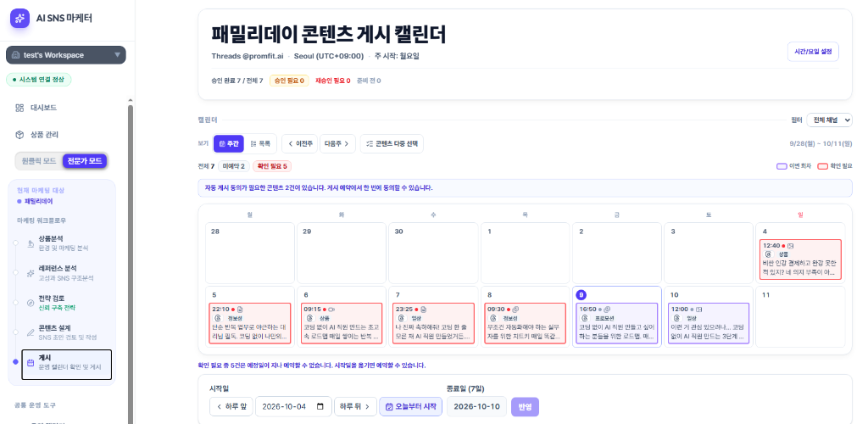Select 전문가 모드 toggle

[85, 161]
